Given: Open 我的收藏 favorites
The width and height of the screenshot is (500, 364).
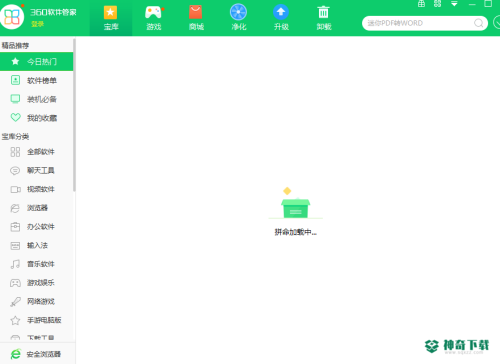Looking at the screenshot, I should [36, 118].
